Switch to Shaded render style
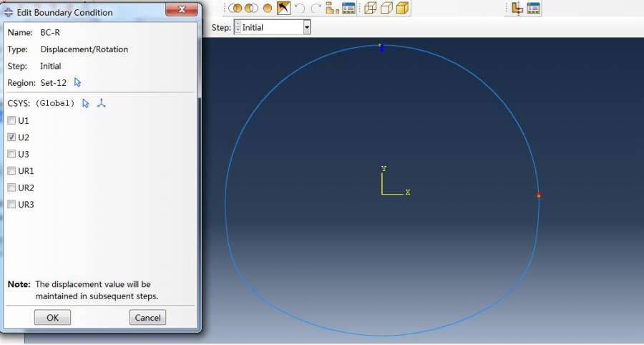 coord(402,8)
